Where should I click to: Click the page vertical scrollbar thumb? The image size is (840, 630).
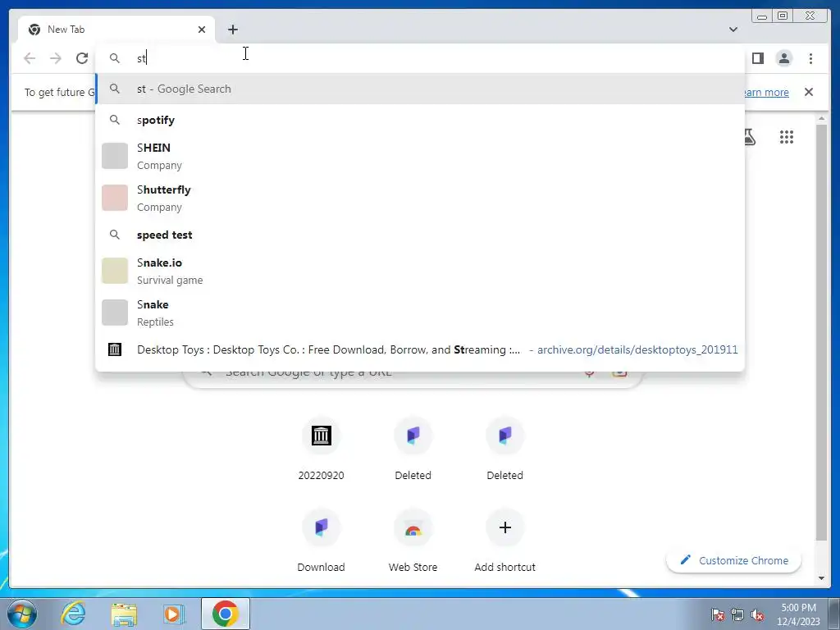[x=821, y=332]
